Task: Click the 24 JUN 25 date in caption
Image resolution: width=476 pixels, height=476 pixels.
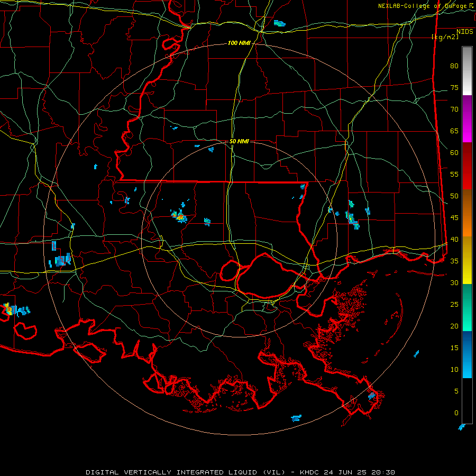Action: coord(346,472)
